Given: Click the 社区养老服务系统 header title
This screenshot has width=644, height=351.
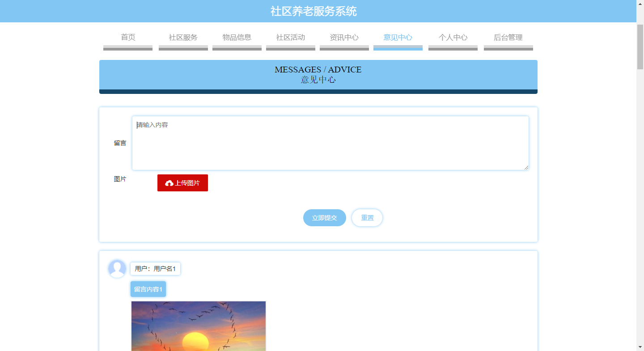Looking at the screenshot, I should coord(314,11).
